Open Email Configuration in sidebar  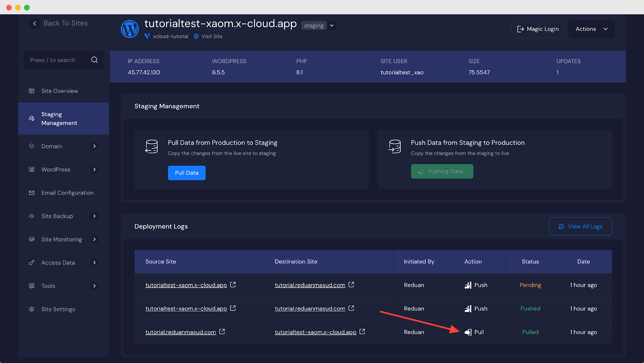click(67, 193)
